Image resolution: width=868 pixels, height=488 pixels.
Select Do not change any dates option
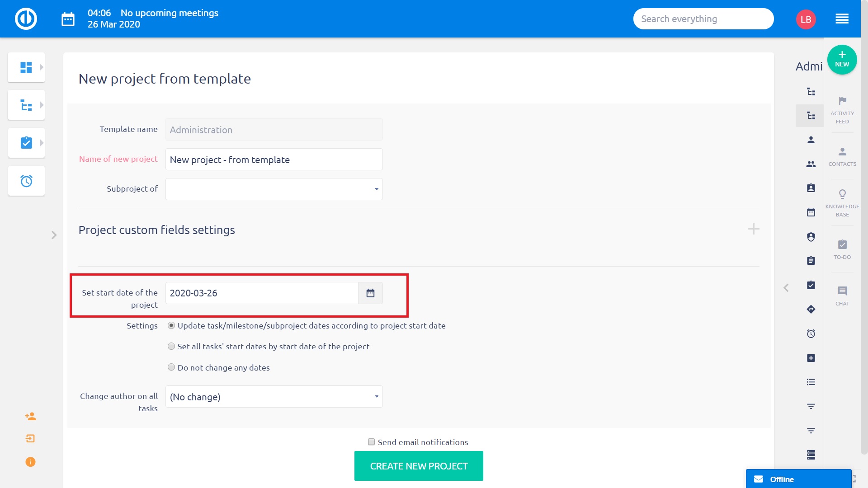tap(171, 367)
